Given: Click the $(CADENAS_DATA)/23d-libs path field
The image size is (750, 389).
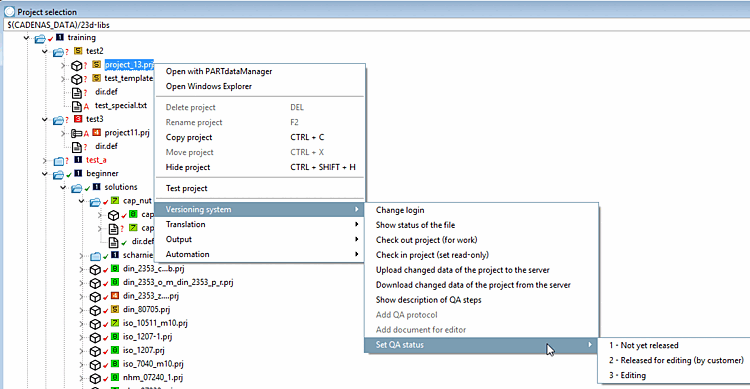Looking at the screenshot, I should 376,25.
